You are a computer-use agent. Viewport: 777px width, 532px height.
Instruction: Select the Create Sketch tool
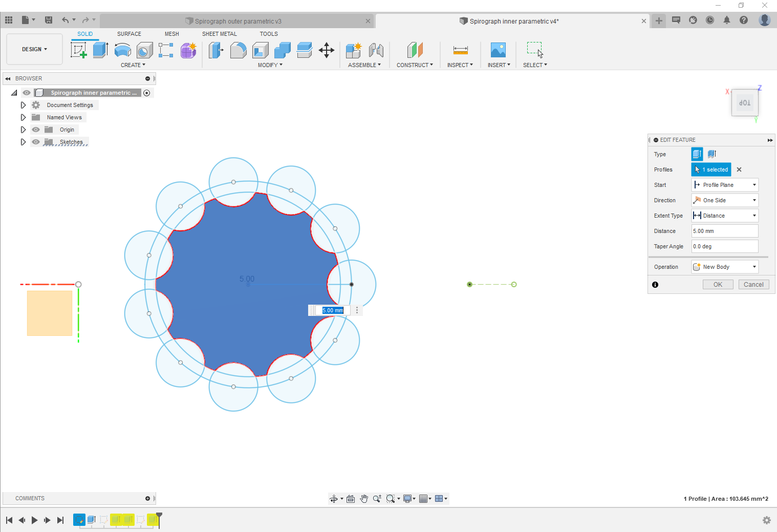[x=78, y=50]
